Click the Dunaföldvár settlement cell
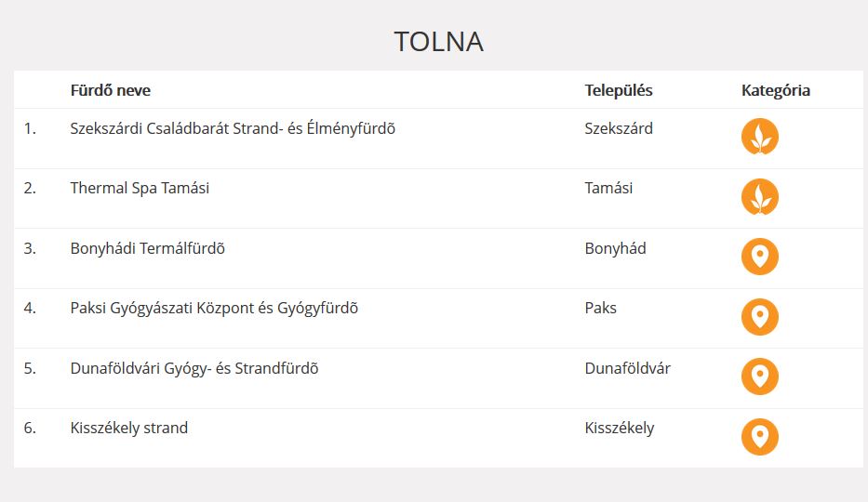This screenshot has height=502, width=868. [x=627, y=368]
